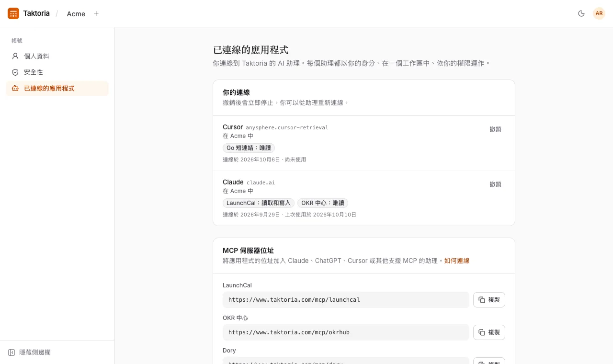
Task: Click the LaunchCal MCP URL field
Action: [x=346, y=300]
